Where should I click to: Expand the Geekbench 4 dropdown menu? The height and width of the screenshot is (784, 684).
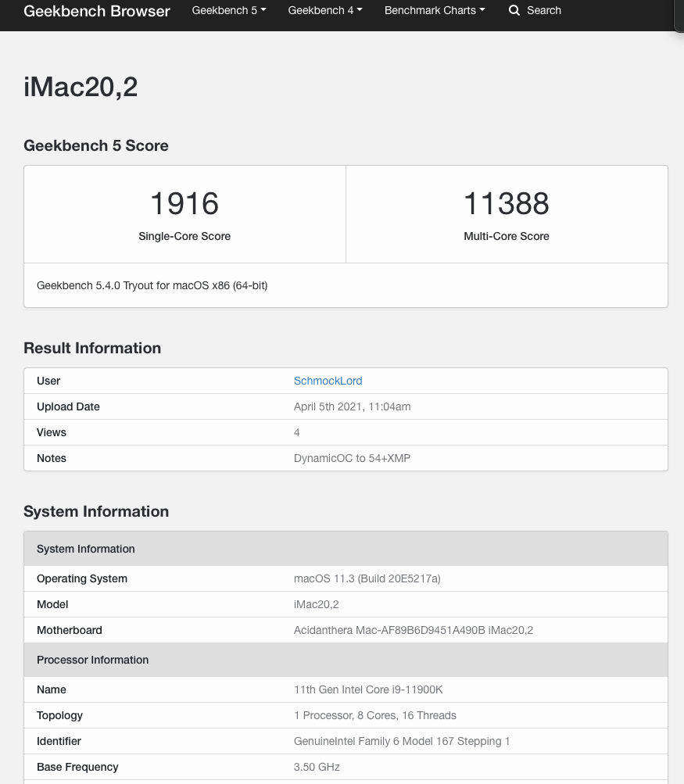[x=325, y=10]
